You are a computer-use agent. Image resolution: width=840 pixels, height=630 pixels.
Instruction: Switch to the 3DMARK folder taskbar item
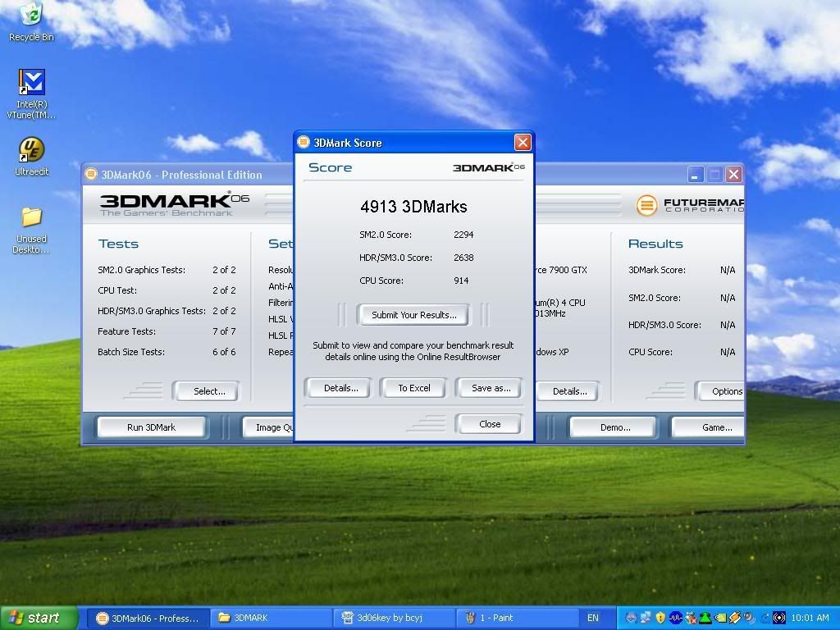pyautogui.click(x=271, y=618)
